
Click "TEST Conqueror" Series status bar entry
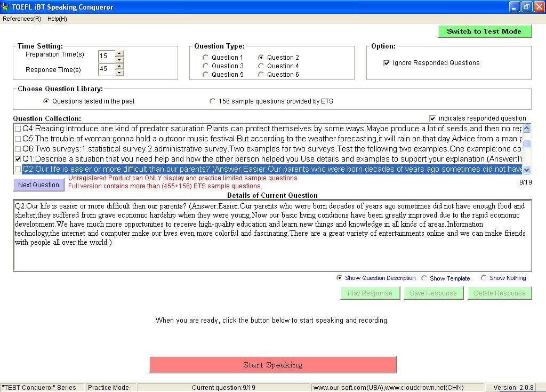point(42,388)
